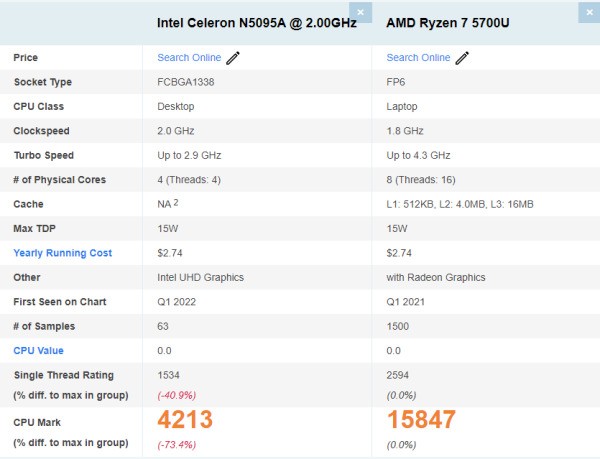The width and height of the screenshot is (600, 459).
Task: Click the Turbo Speed row label
Action: click(x=44, y=155)
